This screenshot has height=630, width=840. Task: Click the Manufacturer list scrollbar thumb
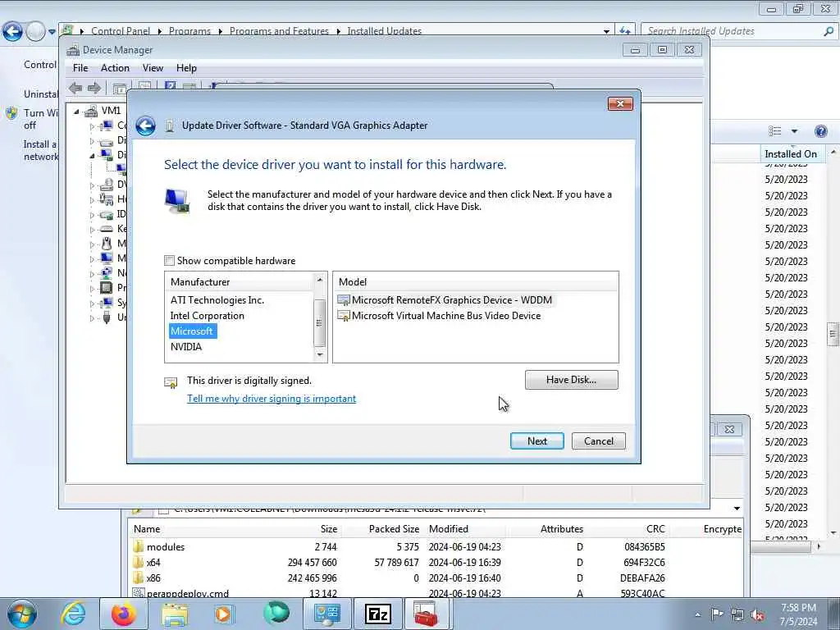pos(319,323)
